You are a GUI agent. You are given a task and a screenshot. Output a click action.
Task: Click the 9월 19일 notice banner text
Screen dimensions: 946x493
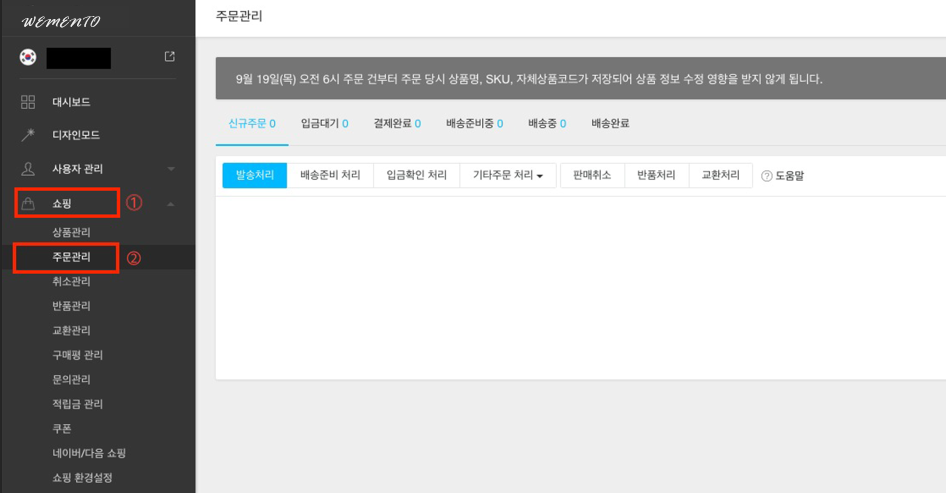point(529,79)
